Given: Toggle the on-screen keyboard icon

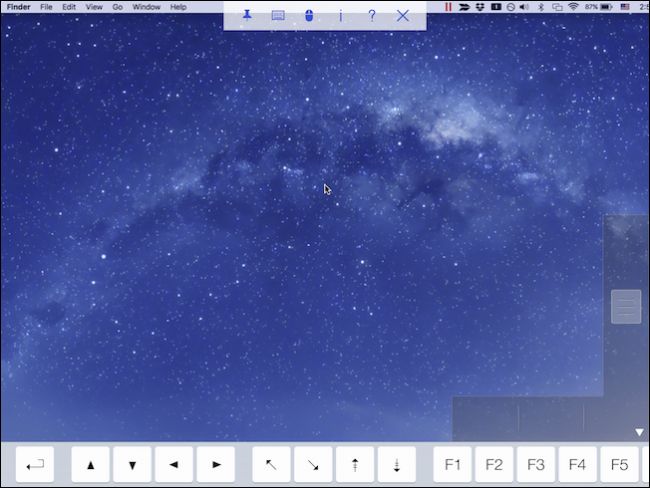Looking at the screenshot, I should [278, 15].
